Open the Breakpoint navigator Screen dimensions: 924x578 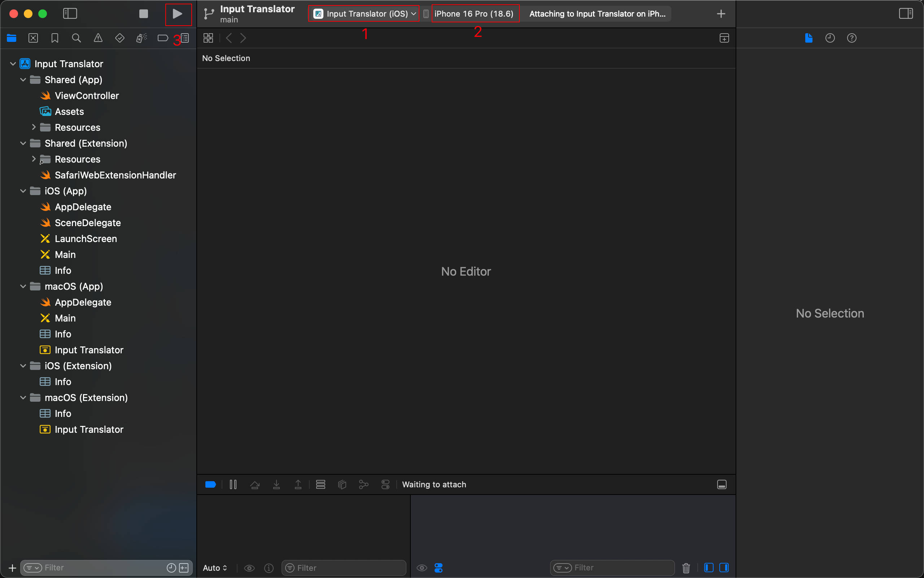[x=163, y=38]
